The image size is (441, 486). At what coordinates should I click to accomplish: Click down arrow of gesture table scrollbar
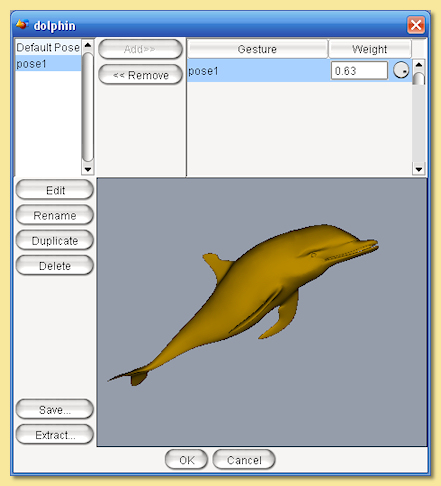[x=419, y=169]
